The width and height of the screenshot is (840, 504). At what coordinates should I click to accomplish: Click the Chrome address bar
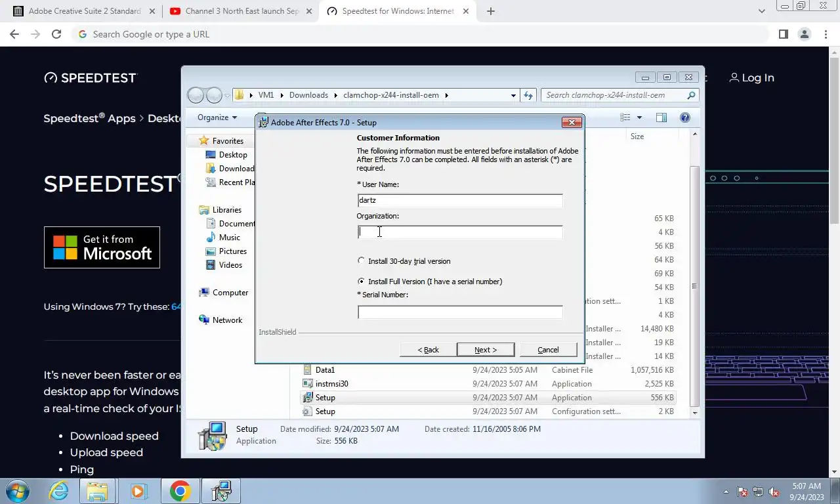tap(420, 34)
